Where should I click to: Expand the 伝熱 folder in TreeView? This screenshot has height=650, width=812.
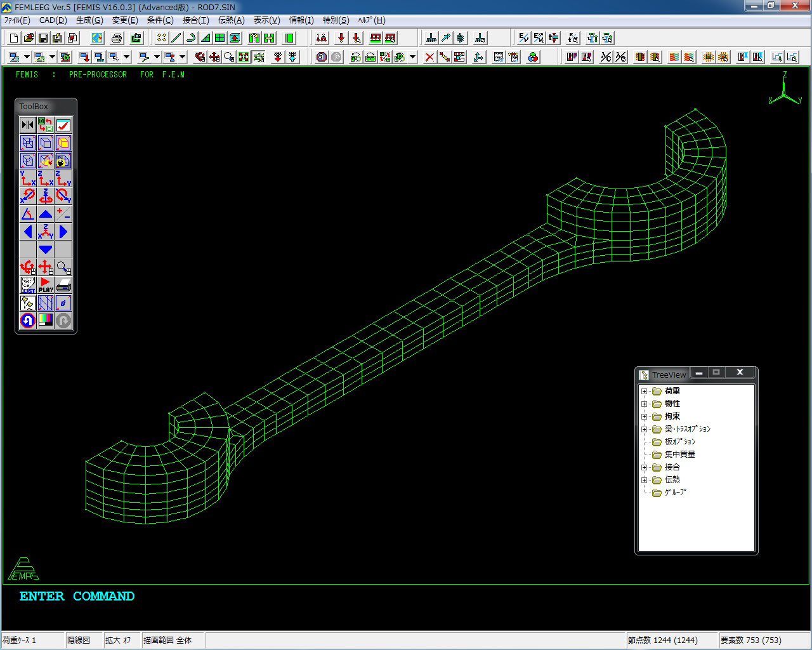[x=645, y=480]
